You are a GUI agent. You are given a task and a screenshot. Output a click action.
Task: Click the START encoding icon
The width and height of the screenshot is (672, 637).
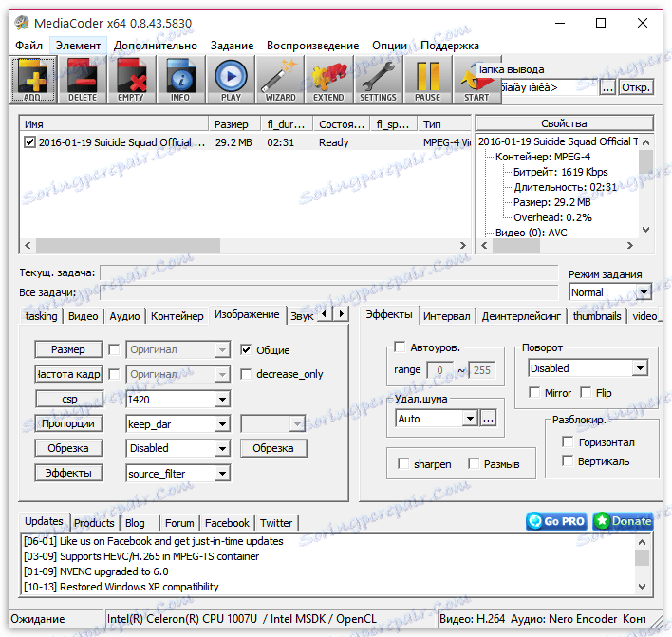click(x=476, y=80)
